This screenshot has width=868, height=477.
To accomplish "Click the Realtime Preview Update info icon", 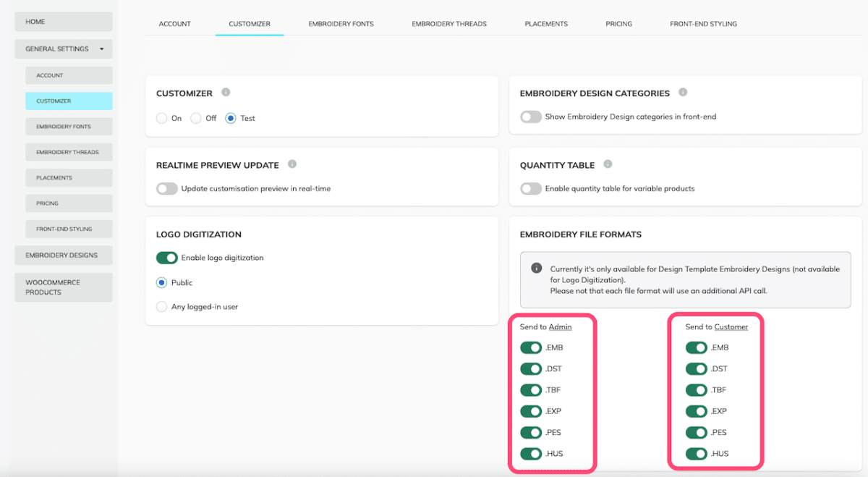I will point(292,164).
